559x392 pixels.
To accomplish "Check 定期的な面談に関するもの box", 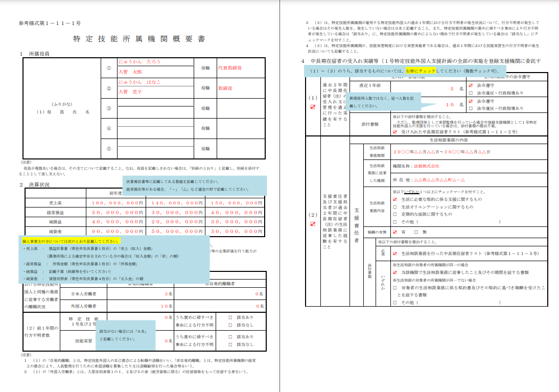I will click(x=394, y=214).
